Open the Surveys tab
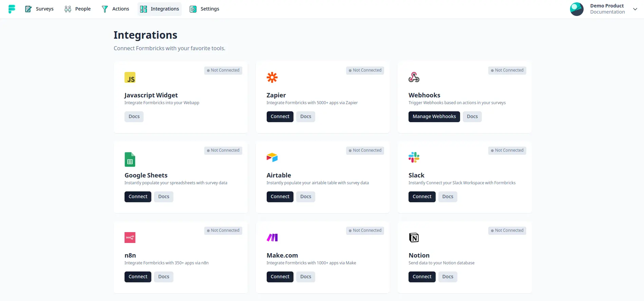The image size is (644, 301). point(39,9)
